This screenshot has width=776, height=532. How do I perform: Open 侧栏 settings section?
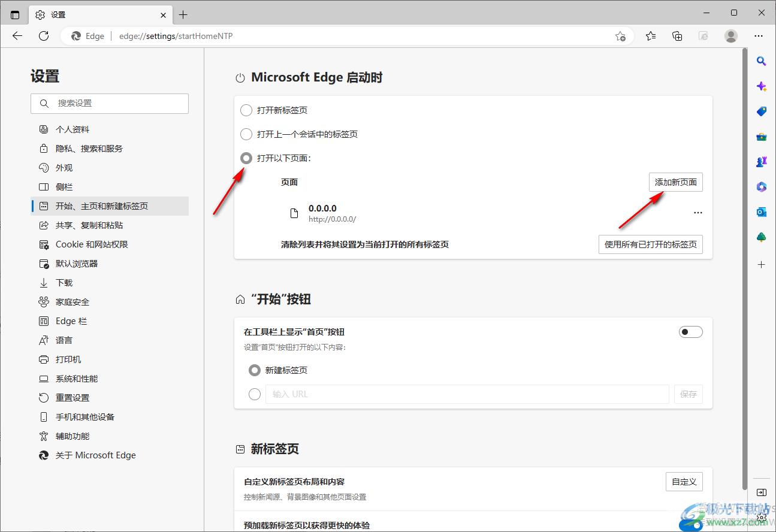coord(110,187)
